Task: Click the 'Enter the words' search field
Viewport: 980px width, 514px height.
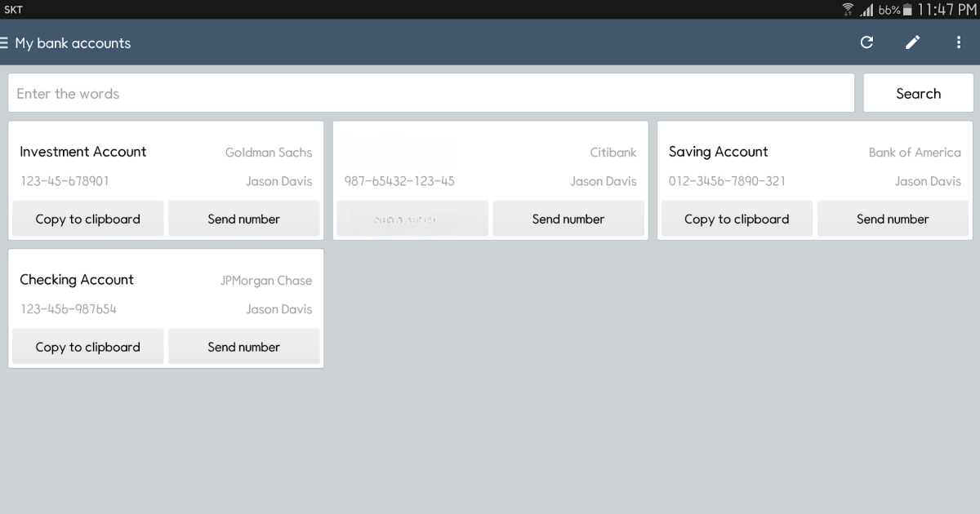Action: (431, 93)
